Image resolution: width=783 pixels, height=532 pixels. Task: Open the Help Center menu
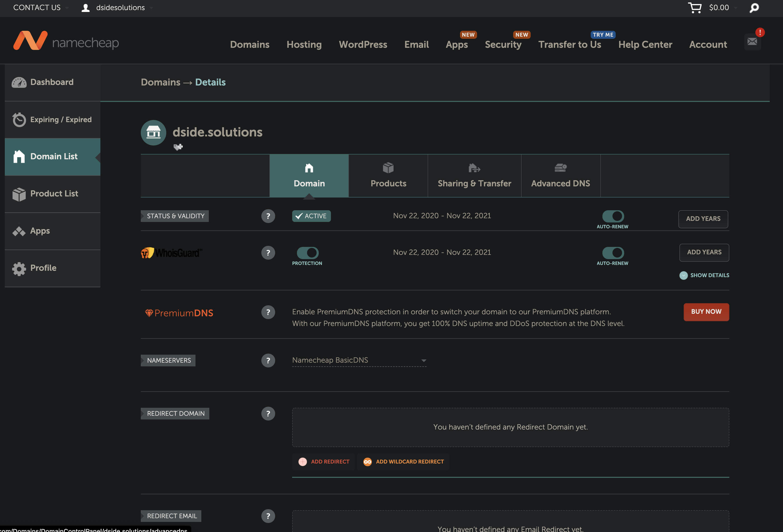[x=645, y=44]
